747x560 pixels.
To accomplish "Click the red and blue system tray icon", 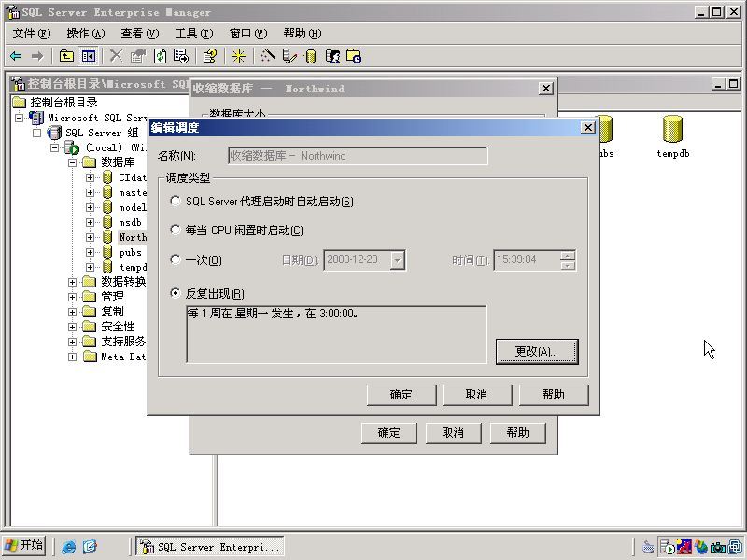I will coord(684,547).
